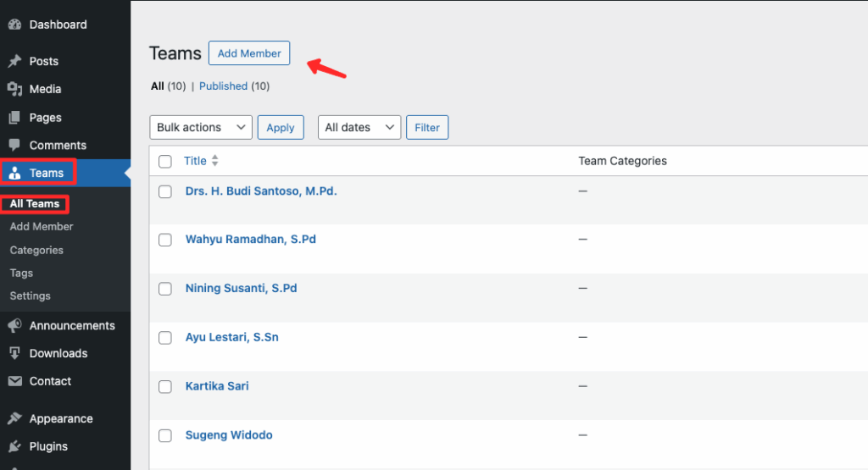Open the Bulk actions dropdown
The image size is (868, 470).
(x=201, y=127)
